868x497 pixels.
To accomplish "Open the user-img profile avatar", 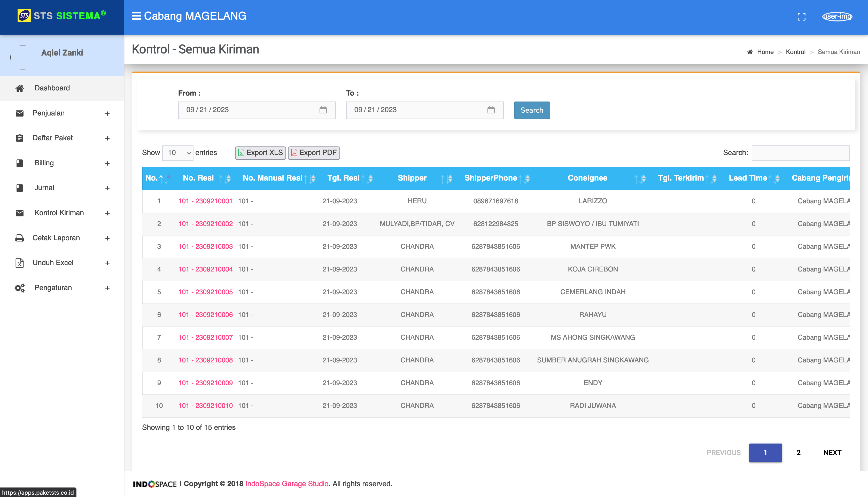I will [x=837, y=16].
